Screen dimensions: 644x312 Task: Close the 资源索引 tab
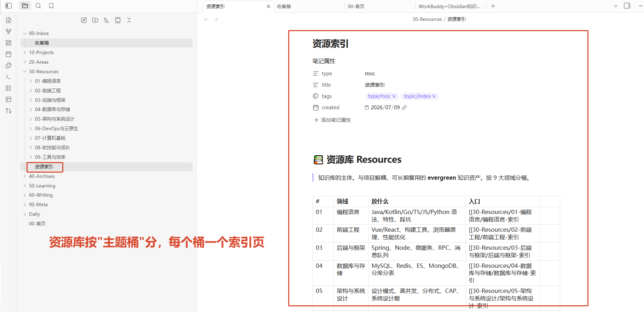pos(268,6)
